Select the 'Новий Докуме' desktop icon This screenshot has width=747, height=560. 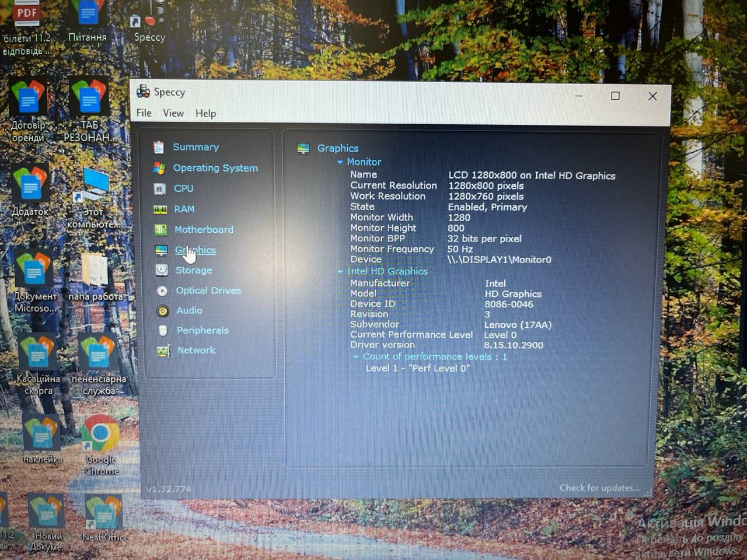pos(47,523)
